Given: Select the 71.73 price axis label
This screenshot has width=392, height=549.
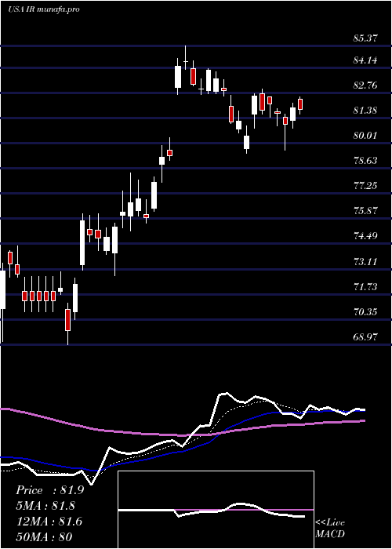Looking at the screenshot, I should click(x=365, y=287).
